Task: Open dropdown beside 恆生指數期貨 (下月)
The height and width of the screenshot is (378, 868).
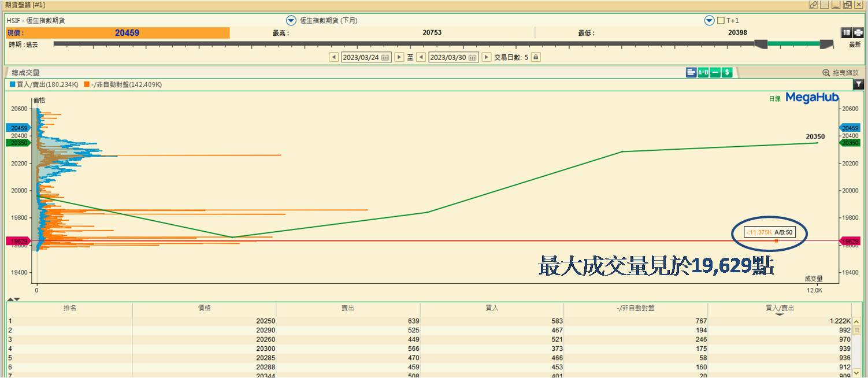Action: [x=291, y=20]
